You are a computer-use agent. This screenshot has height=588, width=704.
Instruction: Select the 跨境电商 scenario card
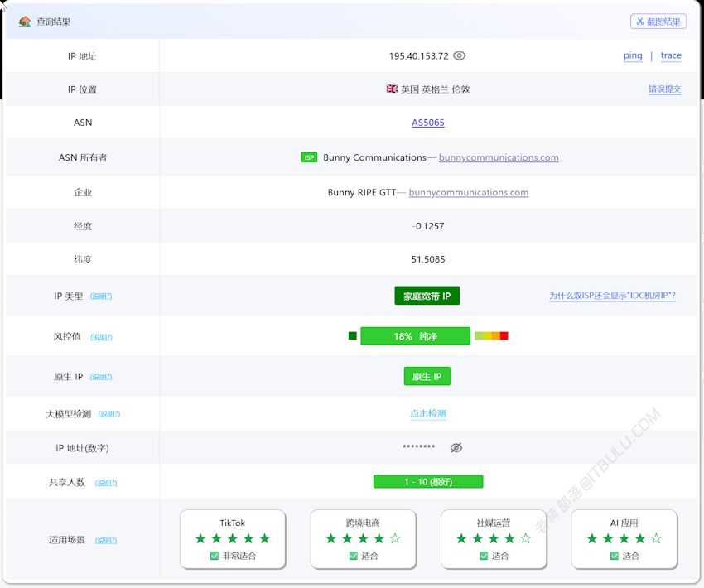(364, 539)
